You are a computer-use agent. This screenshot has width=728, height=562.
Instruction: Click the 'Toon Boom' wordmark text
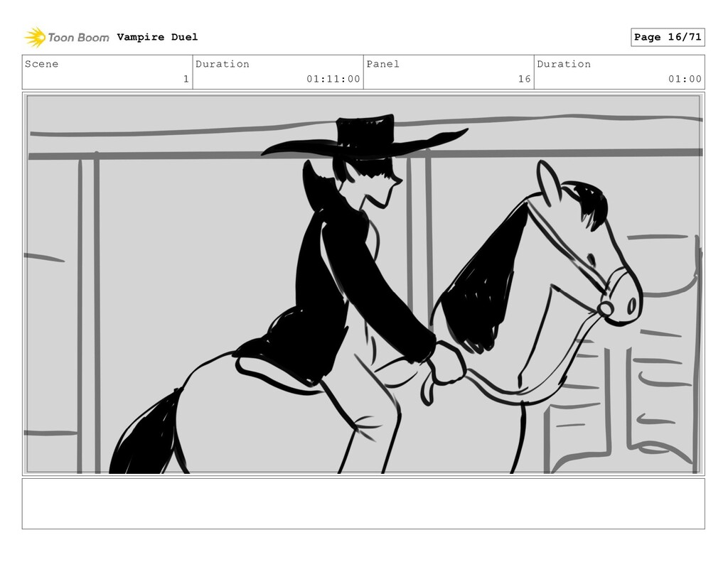tap(78, 38)
